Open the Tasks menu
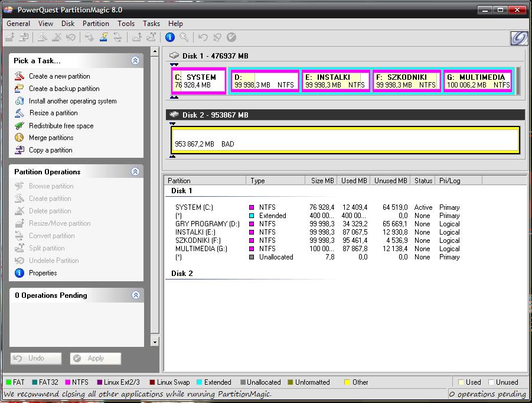The width and height of the screenshot is (532, 403). pyautogui.click(x=151, y=24)
